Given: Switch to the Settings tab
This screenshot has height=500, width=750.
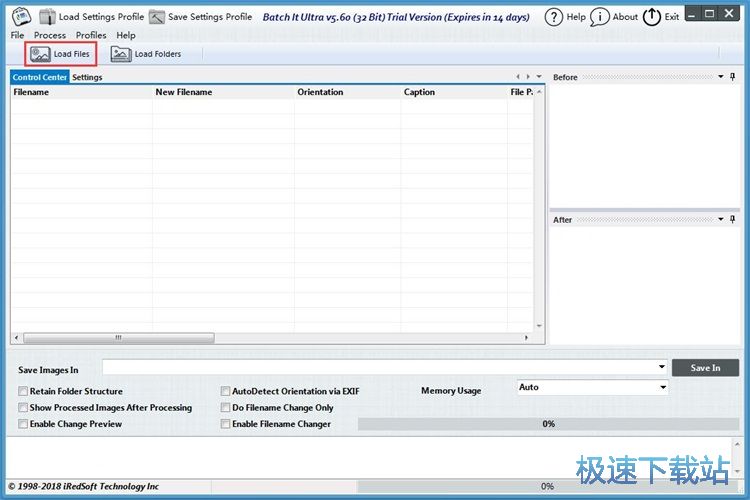Looking at the screenshot, I should pos(87,77).
